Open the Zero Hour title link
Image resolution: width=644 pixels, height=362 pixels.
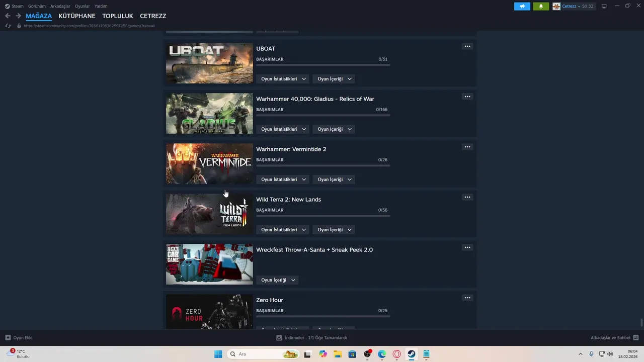(270, 300)
